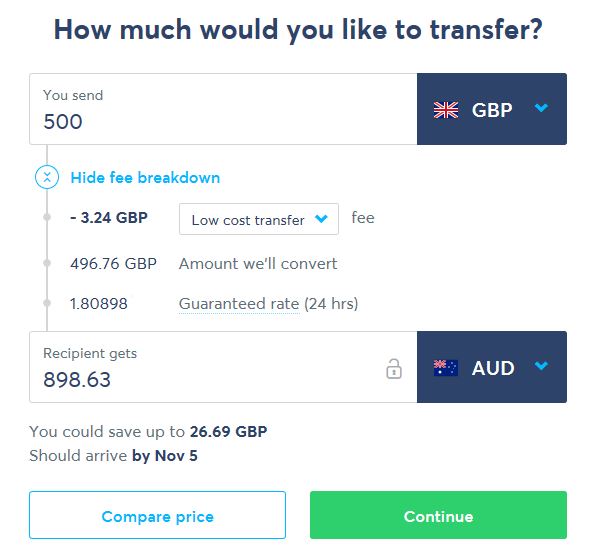Focus the Recipient gets amount field
This screenshot has width=599, height=552.
coord(223,367)
